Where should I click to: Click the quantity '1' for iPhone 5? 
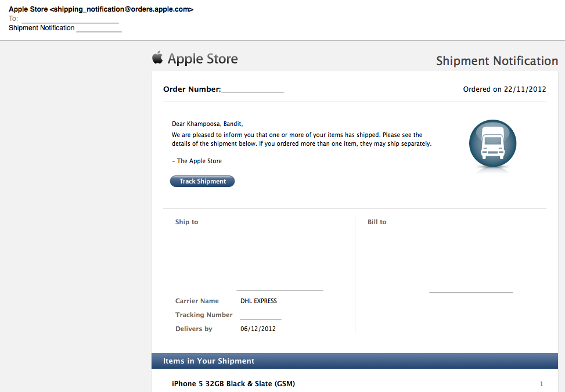(x=541, y=384)
